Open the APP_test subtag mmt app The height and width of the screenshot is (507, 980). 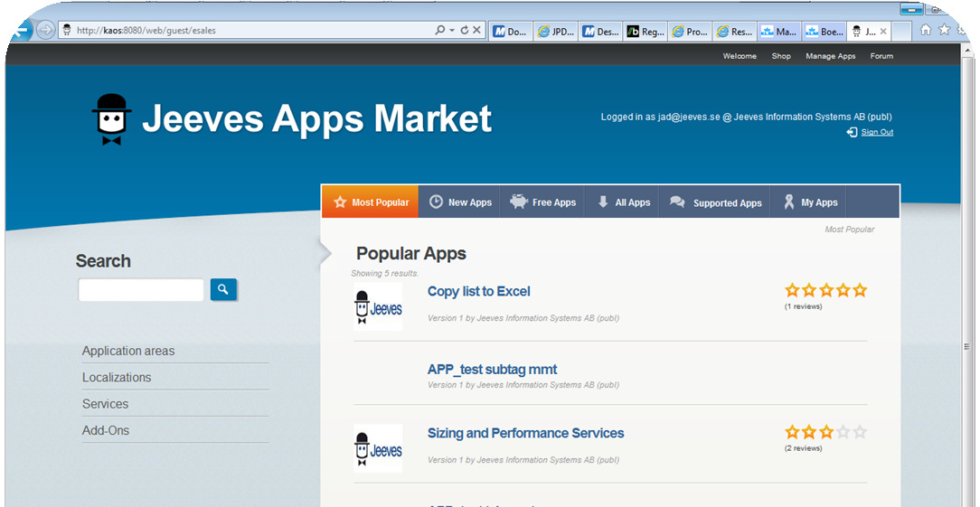(493, 370)
